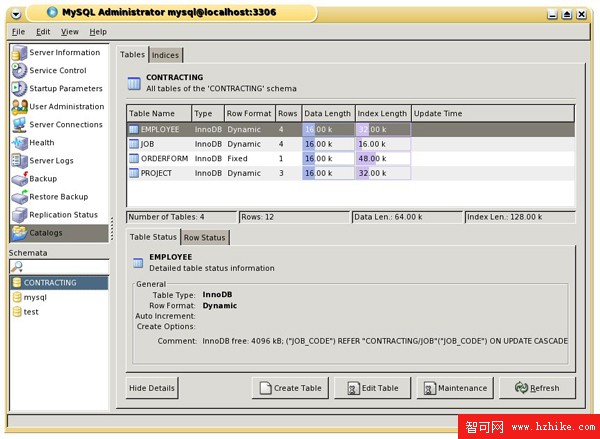This screenshot has height=439, width=600.
Task: Click the EMPLOYEE row table icon
Action: 134,129
